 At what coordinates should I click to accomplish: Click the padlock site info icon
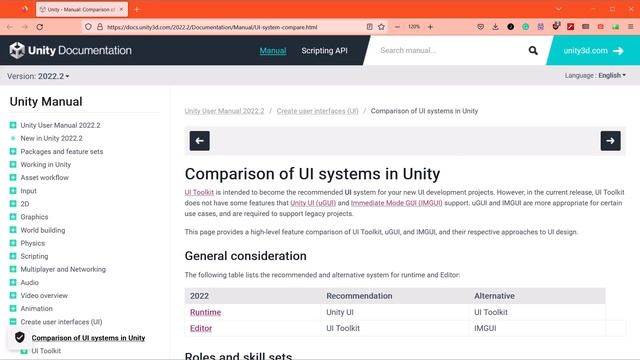click(x=100, y=27)
